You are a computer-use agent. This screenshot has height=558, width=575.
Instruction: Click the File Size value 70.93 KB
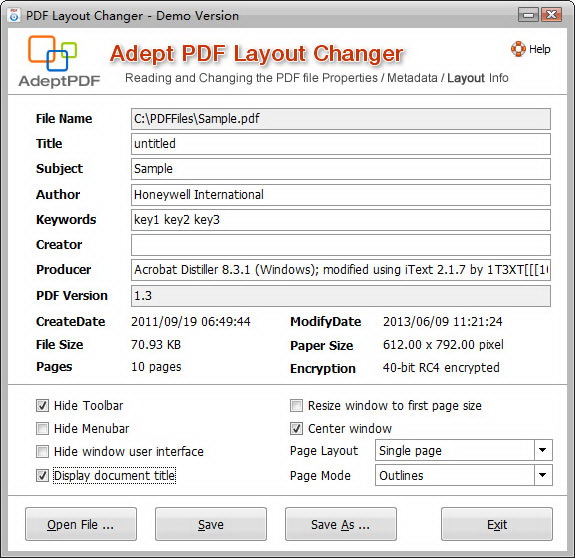pyautogui.click(x=156, y=345)
